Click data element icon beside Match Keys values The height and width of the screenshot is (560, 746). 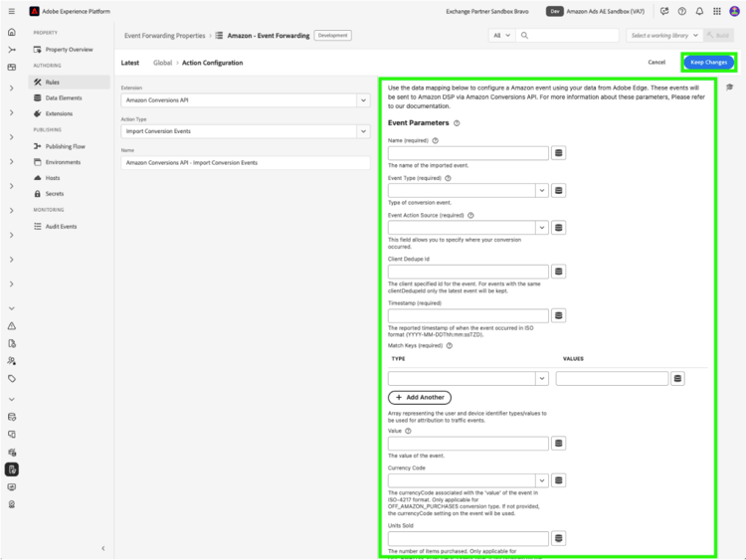point(677,378)
